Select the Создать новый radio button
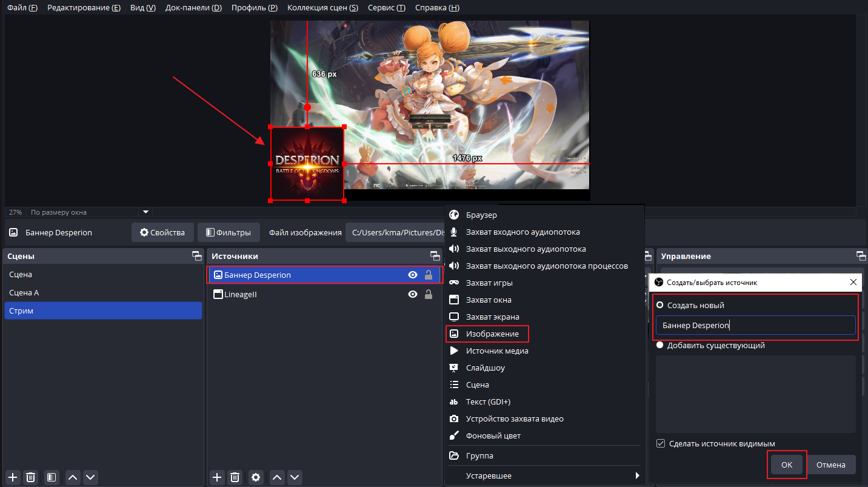 [x=660, y=305]
